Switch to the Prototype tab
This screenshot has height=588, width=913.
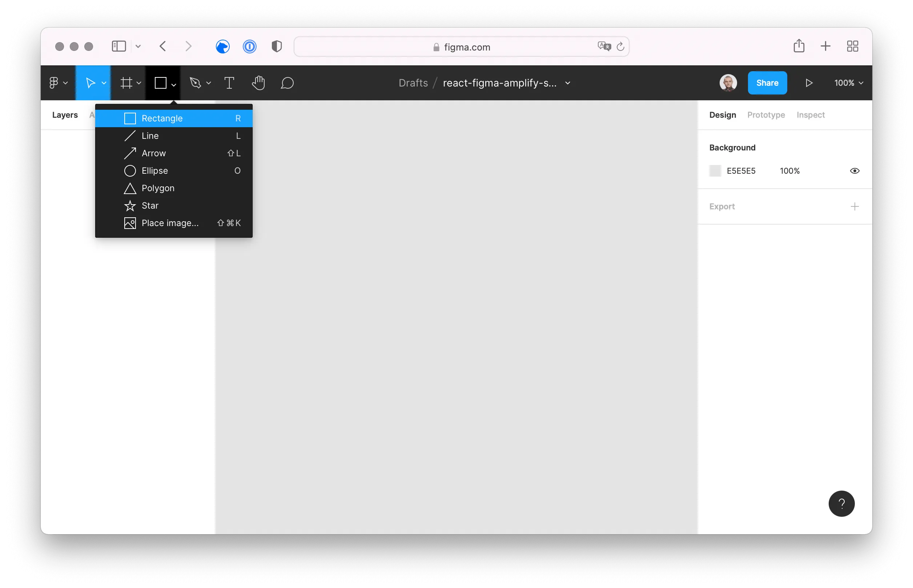[765, 115]
